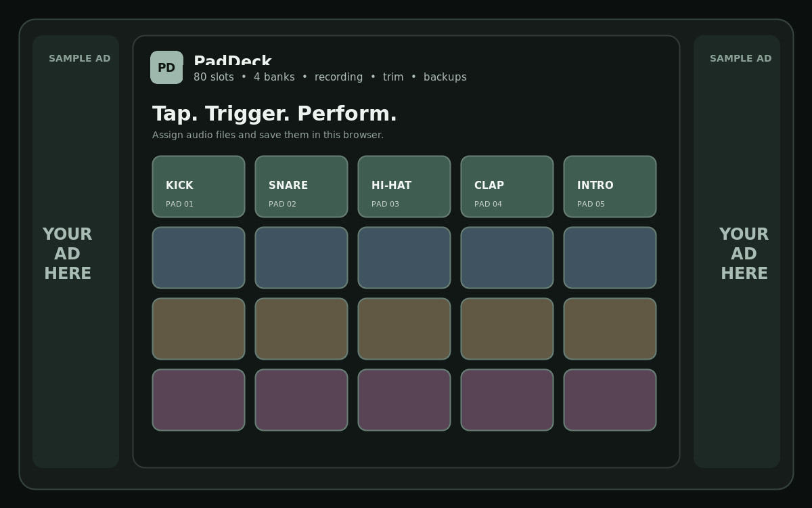Select the brown pad in the KICK column
The width and height of the screenshot is (812, 508).
coord(198,329)
